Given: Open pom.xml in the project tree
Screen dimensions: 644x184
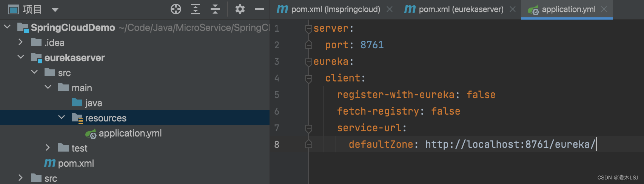Looking at the screenshot, I should [76, 163].
